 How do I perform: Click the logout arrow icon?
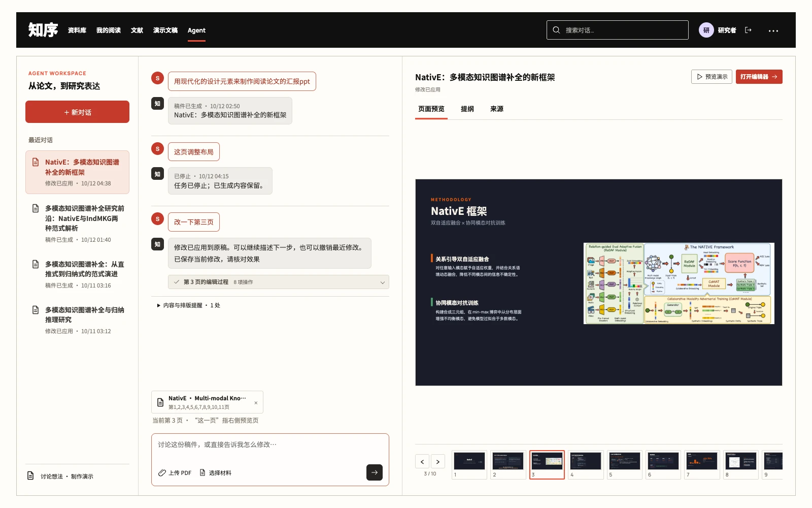coord(748,30)
